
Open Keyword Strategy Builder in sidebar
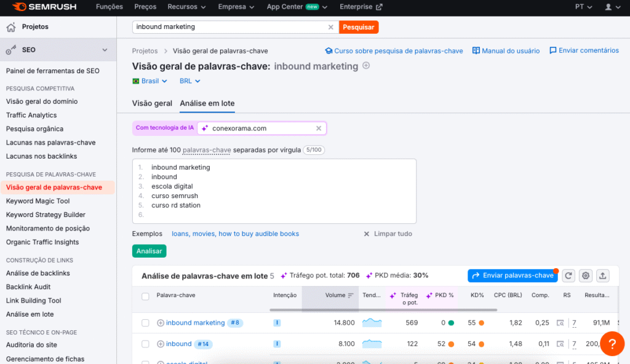[x=46, y=215]
